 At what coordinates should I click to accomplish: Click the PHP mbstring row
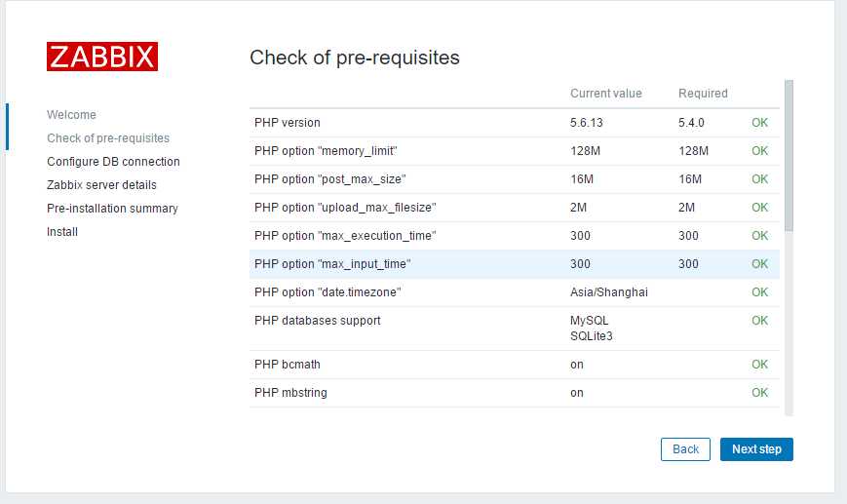515,393
